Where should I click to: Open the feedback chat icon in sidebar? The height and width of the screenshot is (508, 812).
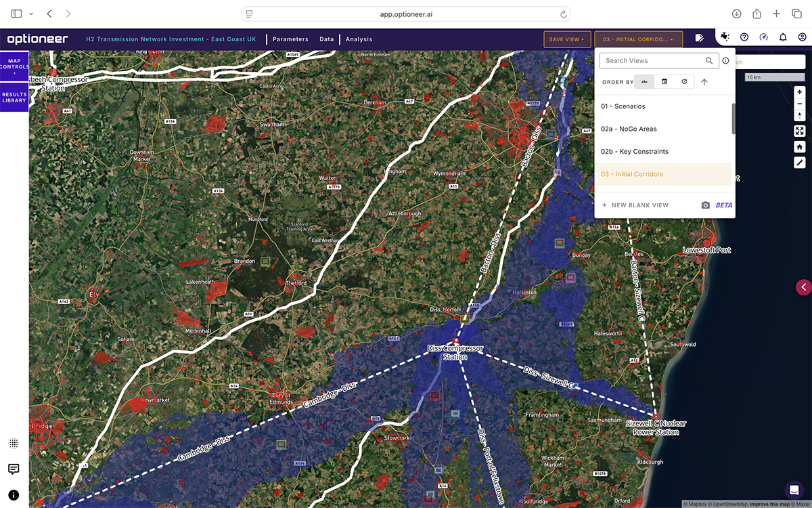[x=14, y=469]
